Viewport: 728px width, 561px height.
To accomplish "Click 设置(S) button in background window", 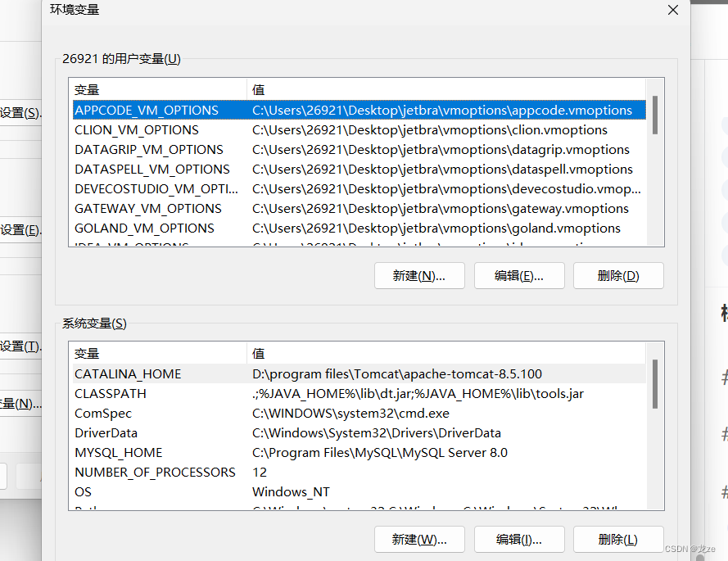I will coord(20,113).
